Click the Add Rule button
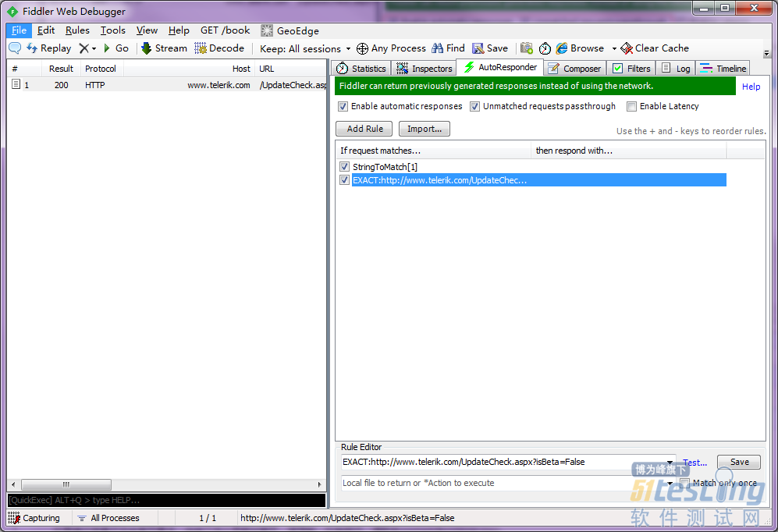Screen dimensions: 778x532 (x=364, y=129)
